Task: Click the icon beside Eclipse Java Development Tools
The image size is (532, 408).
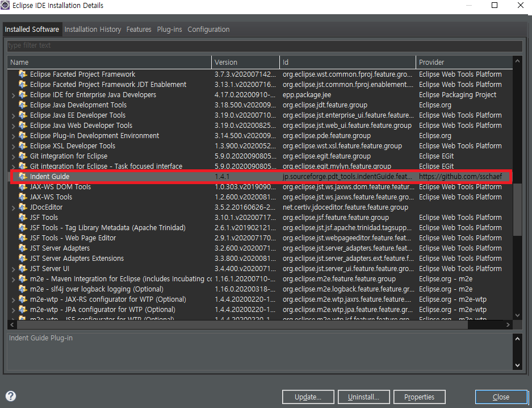Action: click(23, 105)
